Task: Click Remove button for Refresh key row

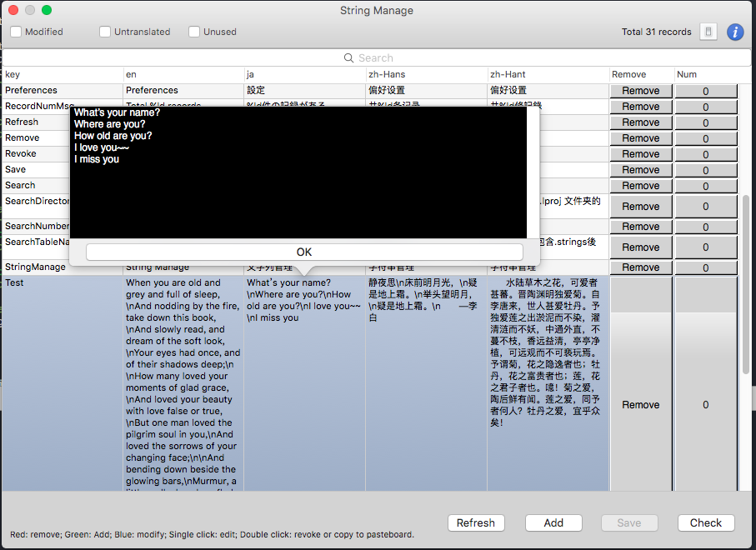Action: [x=641, y=123]
